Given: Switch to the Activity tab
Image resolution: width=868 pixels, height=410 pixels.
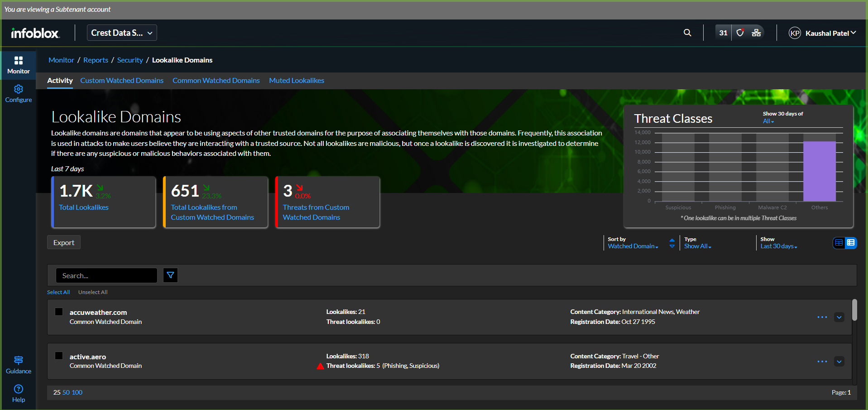Looking at the screenshot, I should pyautogui.click(x=60, y=81).
